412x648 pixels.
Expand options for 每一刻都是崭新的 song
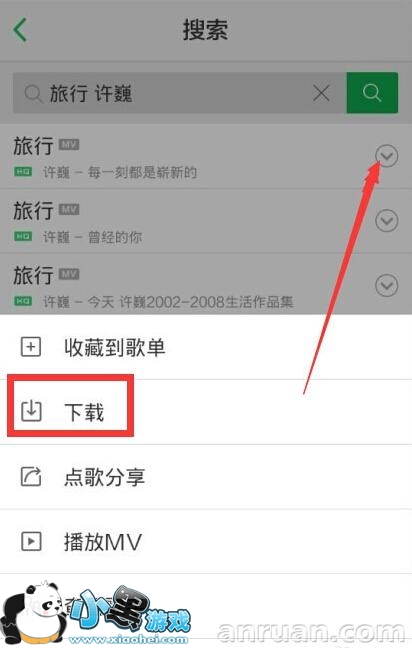387,156
